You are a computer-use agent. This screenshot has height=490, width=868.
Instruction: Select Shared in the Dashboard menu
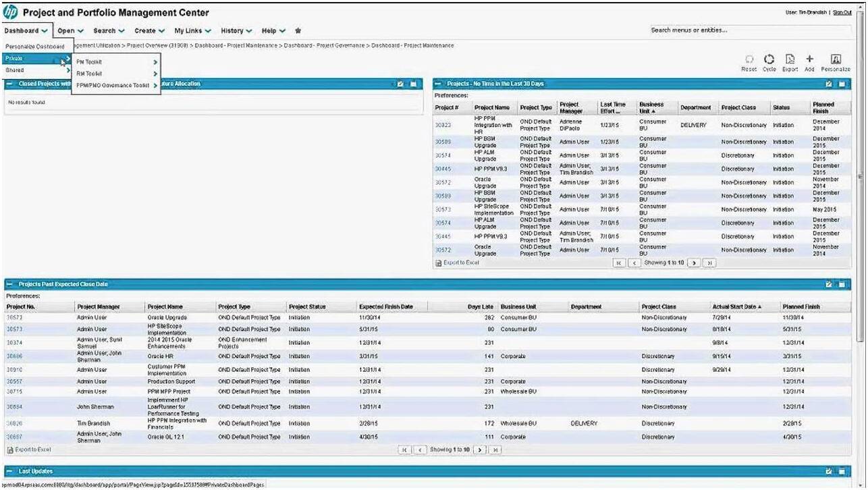[37, 70]
